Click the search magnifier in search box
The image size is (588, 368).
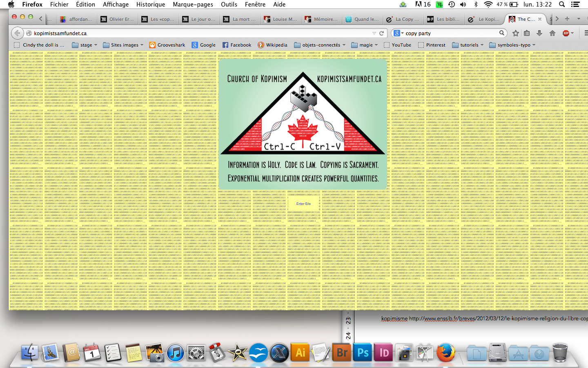click(502, 33)
